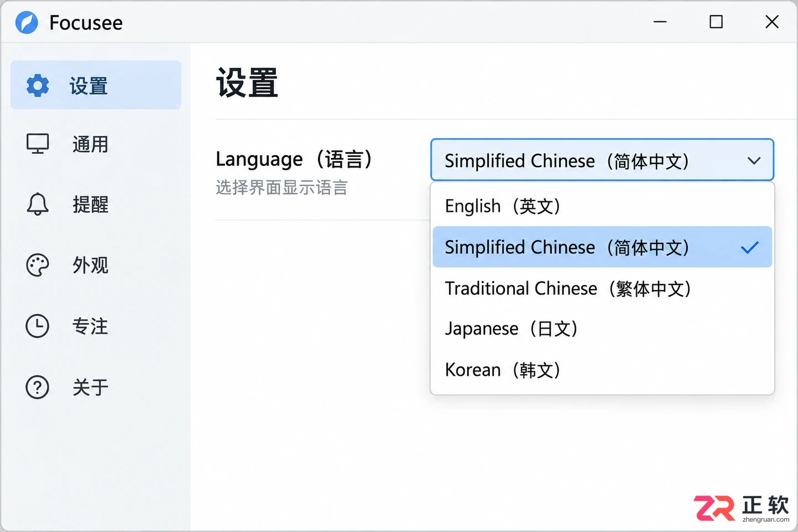Switch to the 通用 sidebar tab

pos(96,144)
